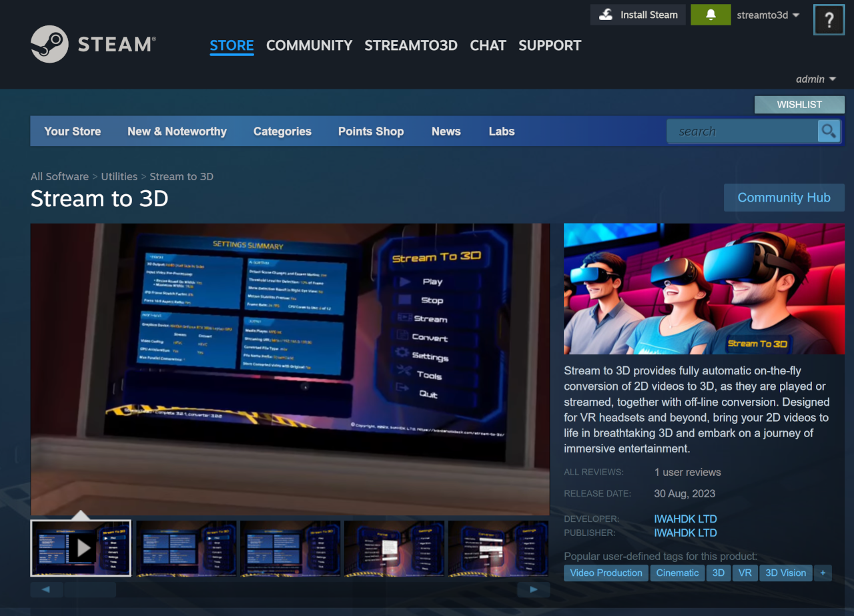Open help via the question mark icon
The width and height of the screenshot is (854, 616).
[829, 19]
